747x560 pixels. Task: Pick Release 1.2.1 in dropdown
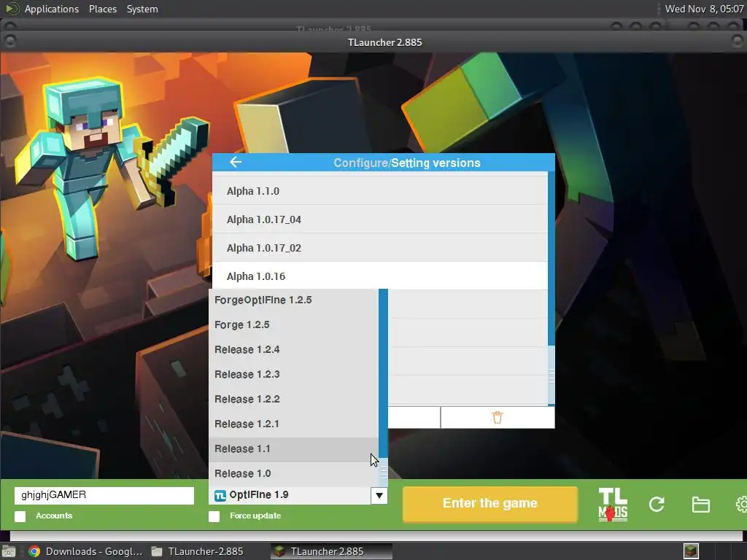(293, 424)
